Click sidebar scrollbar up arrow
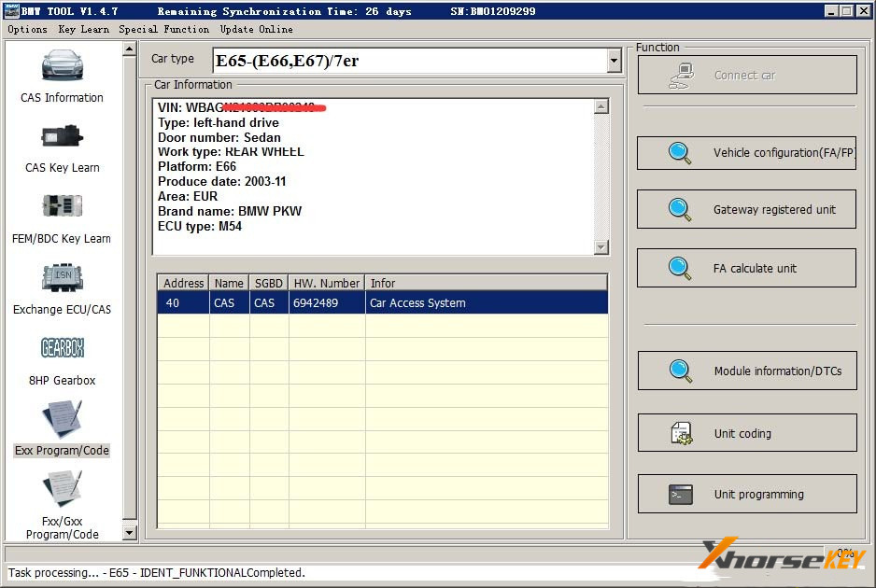Image resolution: width=876 pixels, height=588 pixels. 129,49
